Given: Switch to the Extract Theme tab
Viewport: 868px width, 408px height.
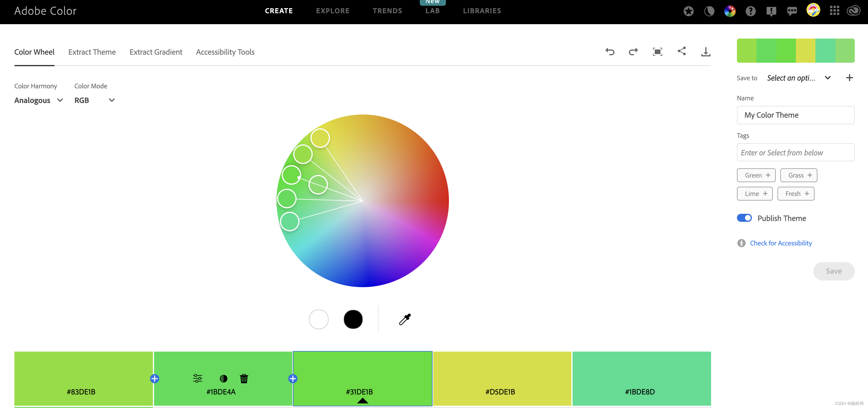Looking at the screenshot, I should pos(92,52).
